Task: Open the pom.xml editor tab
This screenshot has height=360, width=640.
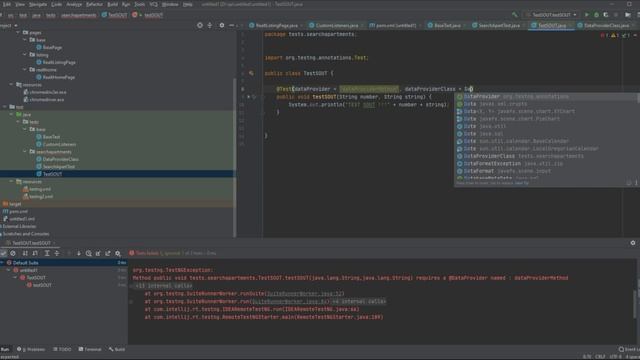Action: (395, 25)
